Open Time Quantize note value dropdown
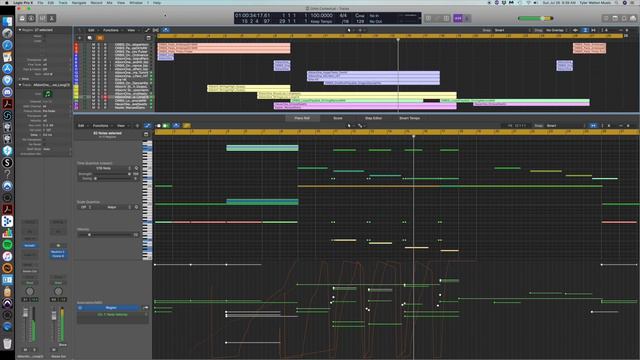640x360 pixels. [x=105, y=168]
